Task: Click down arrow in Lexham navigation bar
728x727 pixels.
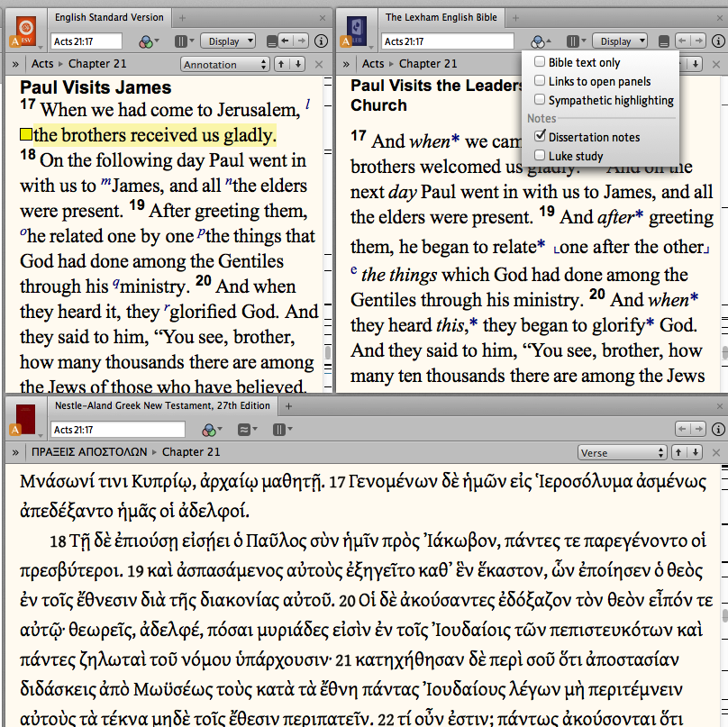Action: (696, 64)
